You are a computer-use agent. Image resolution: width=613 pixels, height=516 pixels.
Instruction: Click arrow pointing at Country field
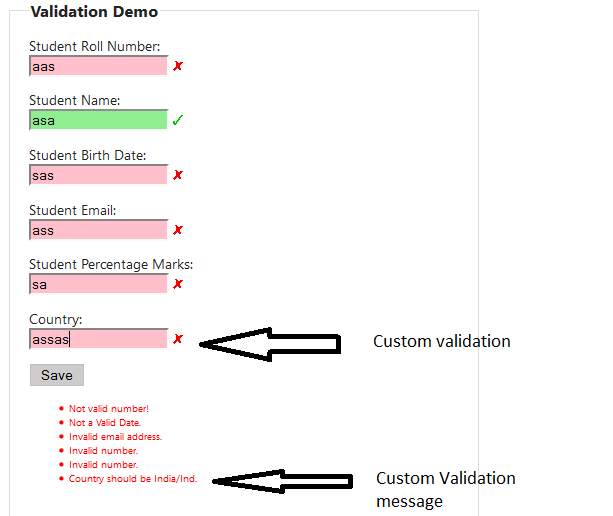click(270, 343)
